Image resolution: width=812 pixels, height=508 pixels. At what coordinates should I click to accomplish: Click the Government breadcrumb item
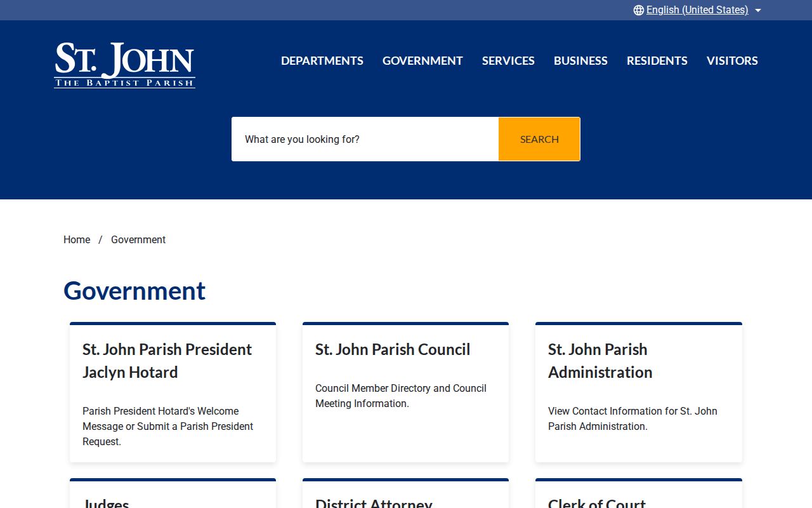(x=138, y=239)
